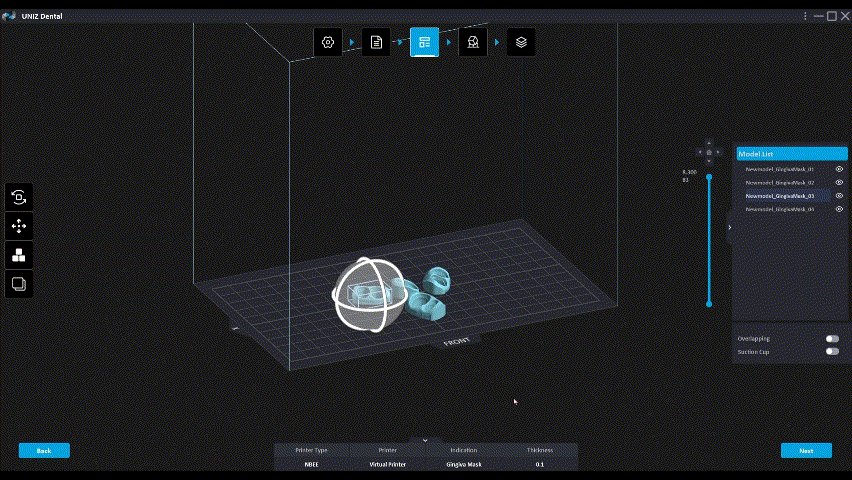Switch to the support generation workflow step

pos(473,42)
